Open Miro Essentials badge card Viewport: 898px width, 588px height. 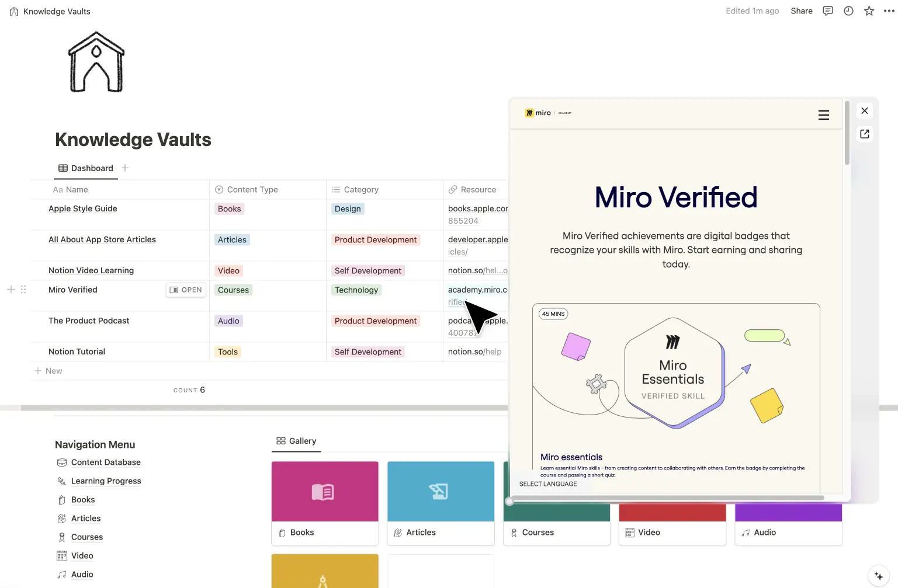[x=676, y=397]
